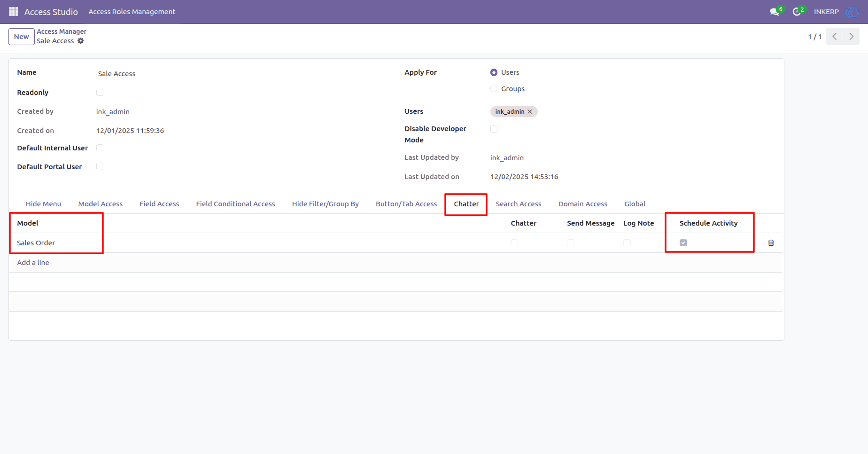The image size is (868, 454).
Task: Toggle the Default Internal User checkbox
Action: (x=100, y=148)
